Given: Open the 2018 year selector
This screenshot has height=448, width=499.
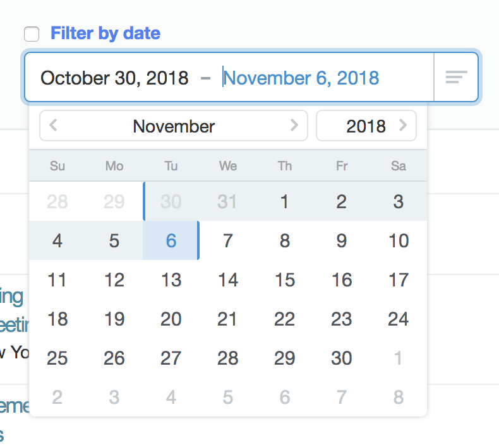Looking at the screenshot, I should pyautogui.click(x=366, y=126).
